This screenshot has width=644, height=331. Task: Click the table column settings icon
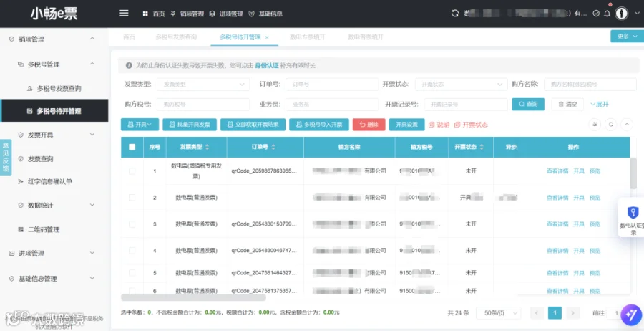click(x=595, y=124)
